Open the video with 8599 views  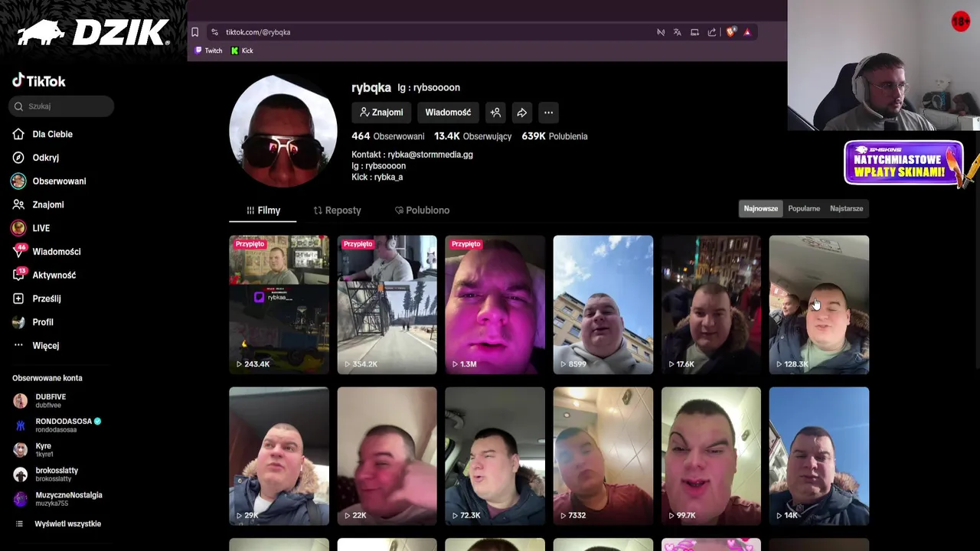click(603, 305)
